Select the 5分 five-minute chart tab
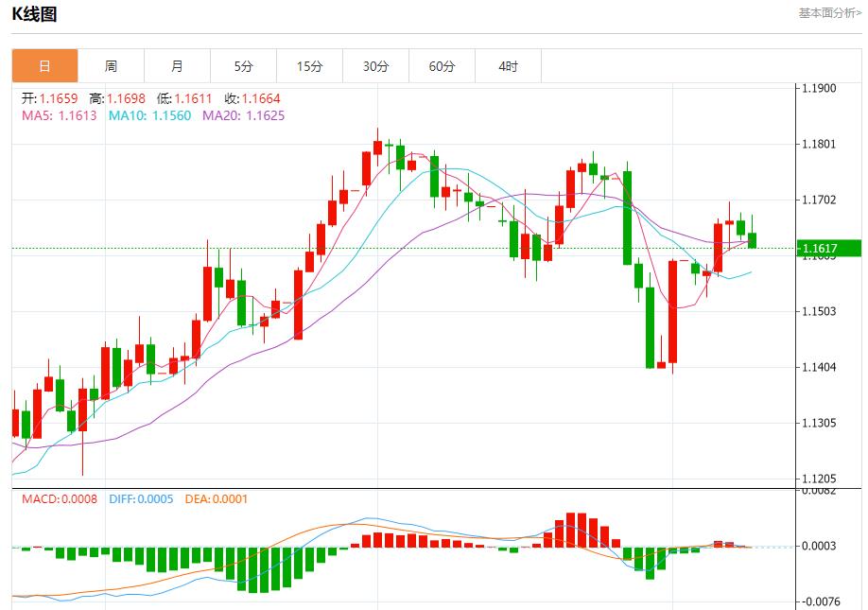 point(244,65)
